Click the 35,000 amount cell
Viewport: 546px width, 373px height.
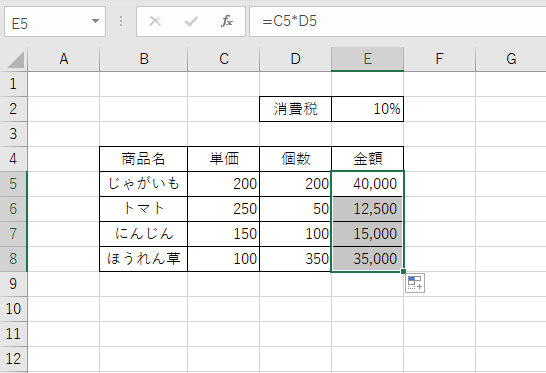[368, 259]
